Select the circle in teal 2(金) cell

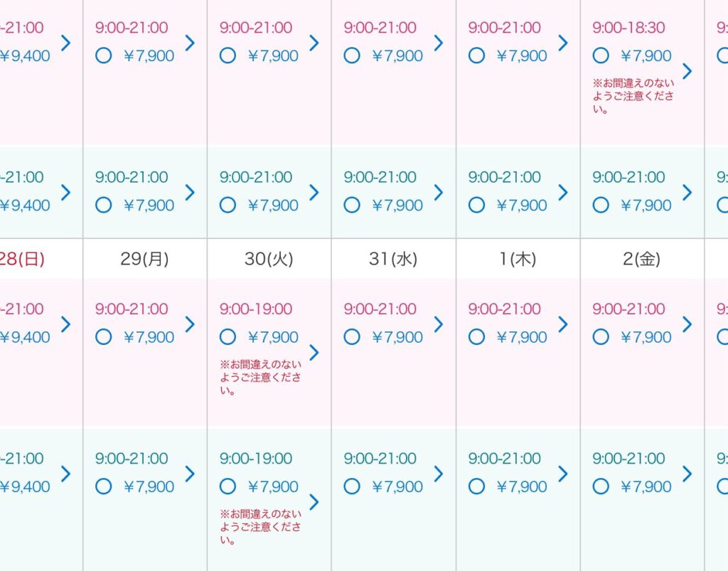click(601, 486)
